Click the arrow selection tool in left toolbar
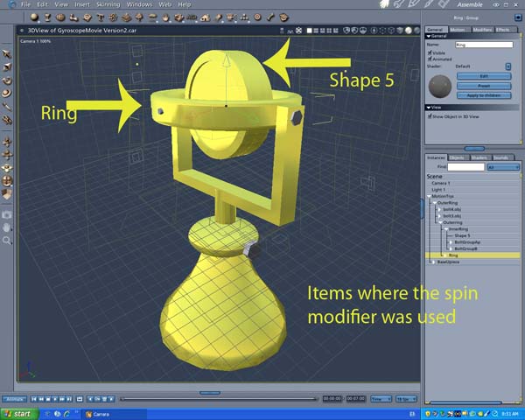This screenshot has height=420, width=525. coord(7,54)
